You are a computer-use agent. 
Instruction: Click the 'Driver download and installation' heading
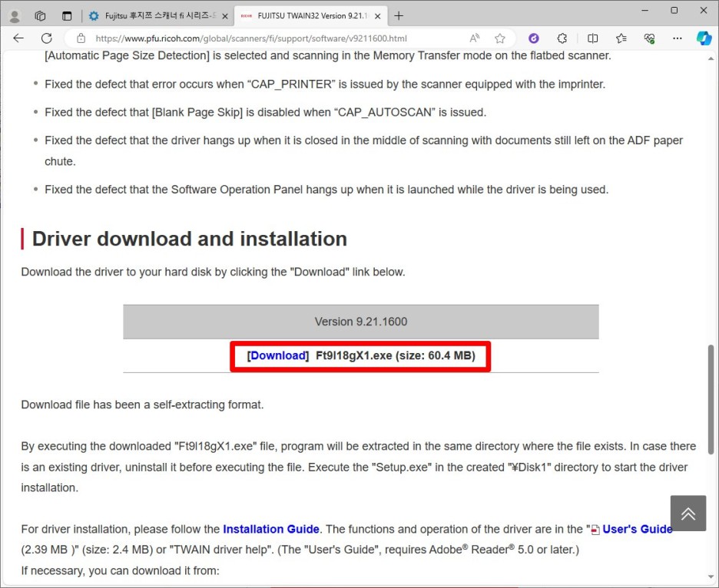tap(190, 239)
